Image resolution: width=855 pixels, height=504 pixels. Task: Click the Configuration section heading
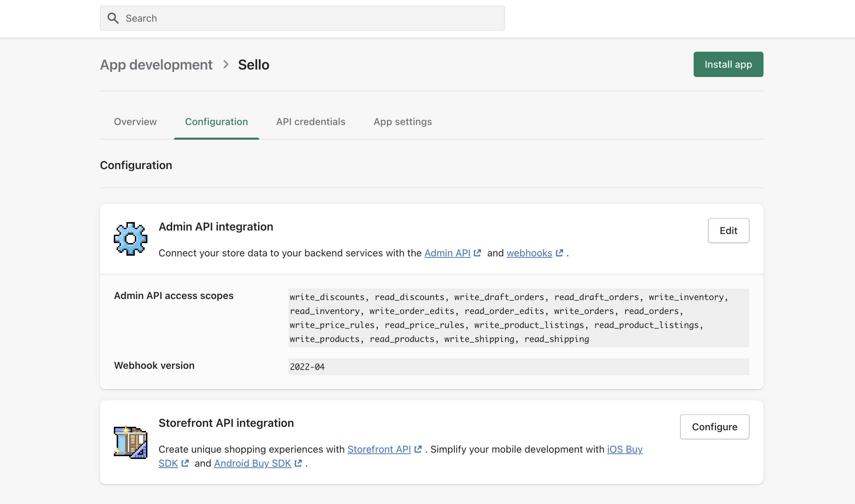pos(136,165)
